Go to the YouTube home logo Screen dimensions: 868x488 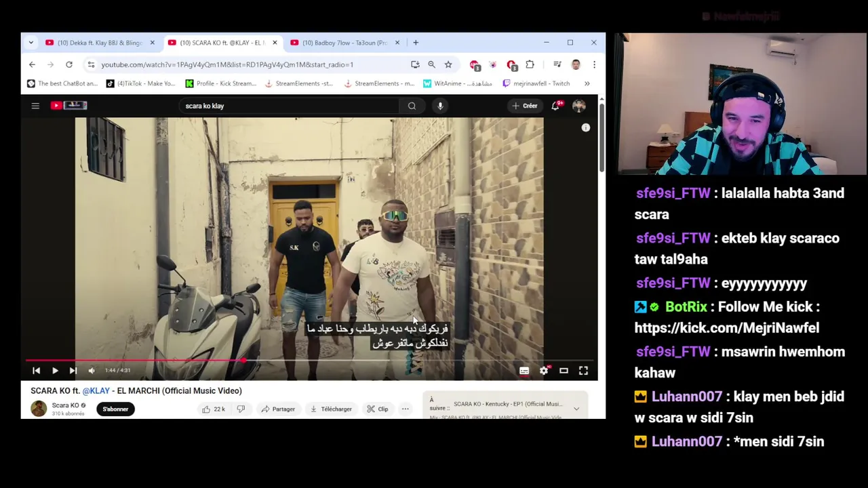[68, 106]
